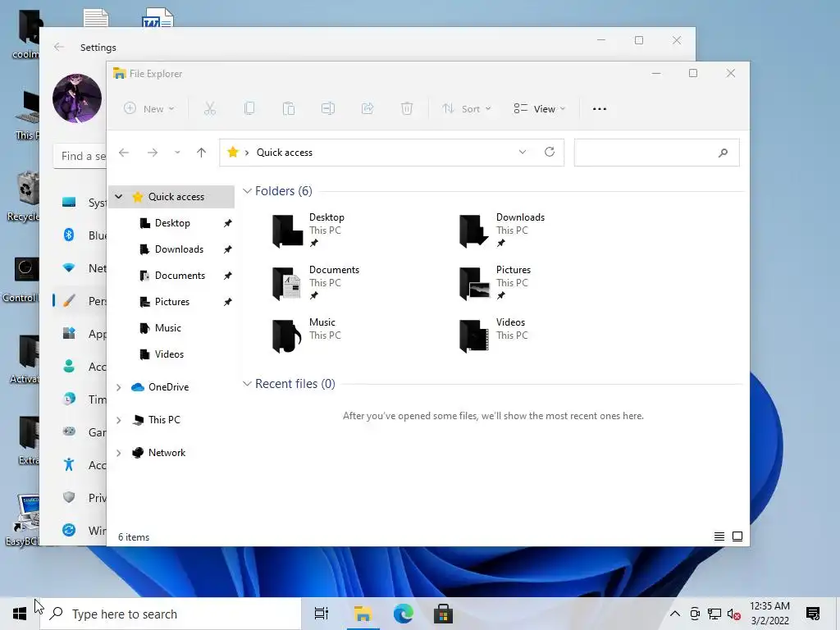Open the See more ellipsis menu
The width and height of the screenshot is (840, 630).
(x=600, y=109)
